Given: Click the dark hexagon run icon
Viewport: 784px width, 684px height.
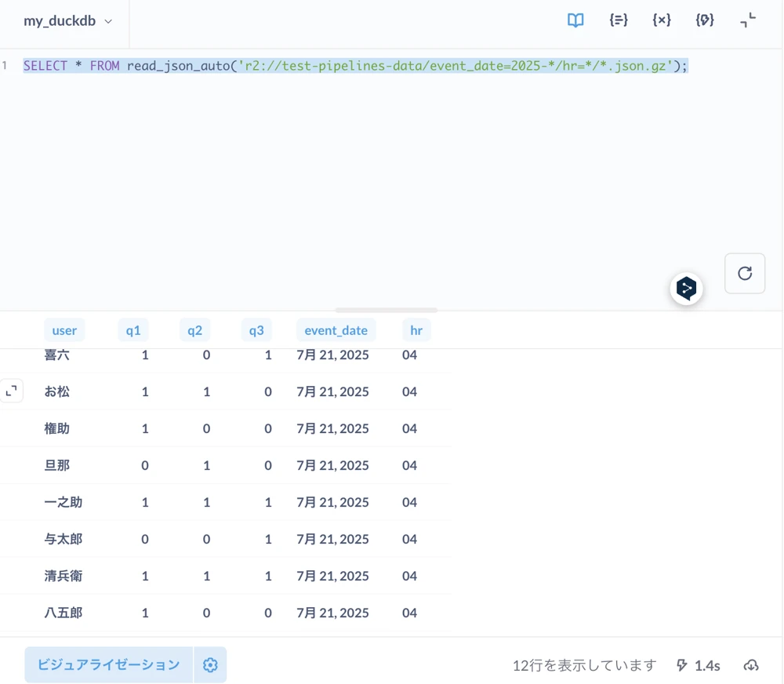Looking at the screenshot, I should pos(686,289).
